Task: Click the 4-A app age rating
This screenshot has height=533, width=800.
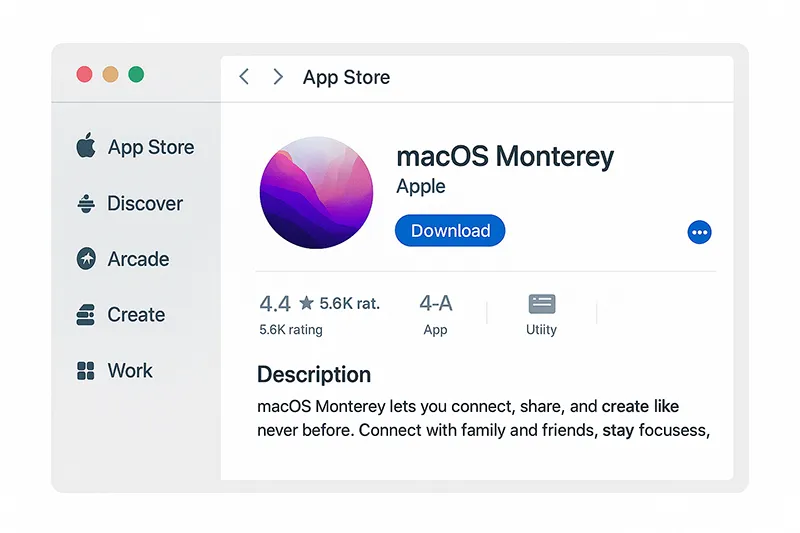Action: pyautogui.click(x=436, y=303)
